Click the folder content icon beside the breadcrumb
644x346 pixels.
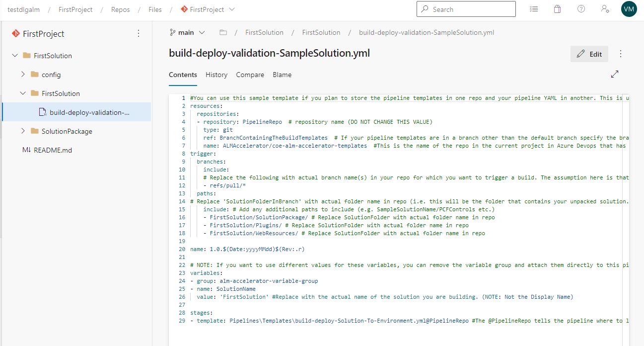pyautogui.click(x=223, y=32)
